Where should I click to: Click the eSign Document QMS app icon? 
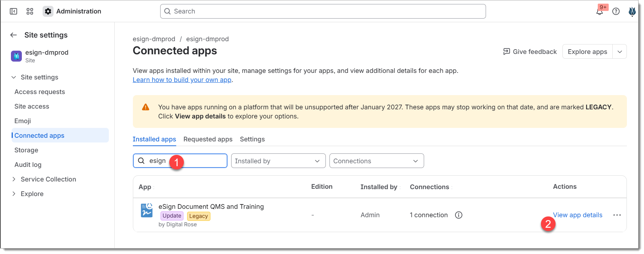(x=147, y=210)
